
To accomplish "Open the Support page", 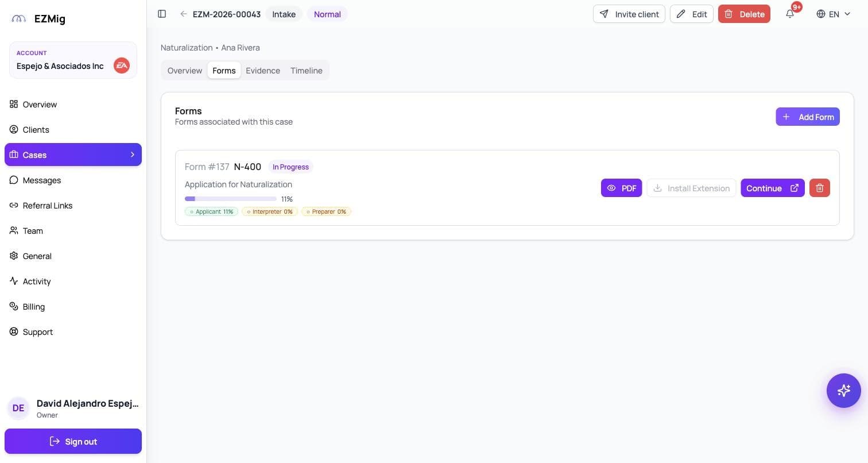I will (x=73, y=331).
